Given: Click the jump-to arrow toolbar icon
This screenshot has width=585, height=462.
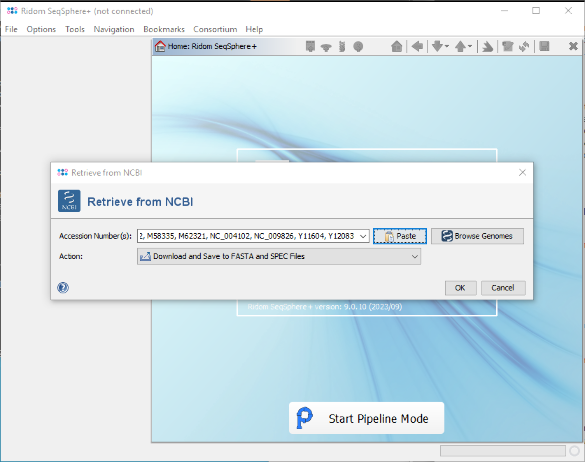Looking at the screenshot, I should pos(487,47).
